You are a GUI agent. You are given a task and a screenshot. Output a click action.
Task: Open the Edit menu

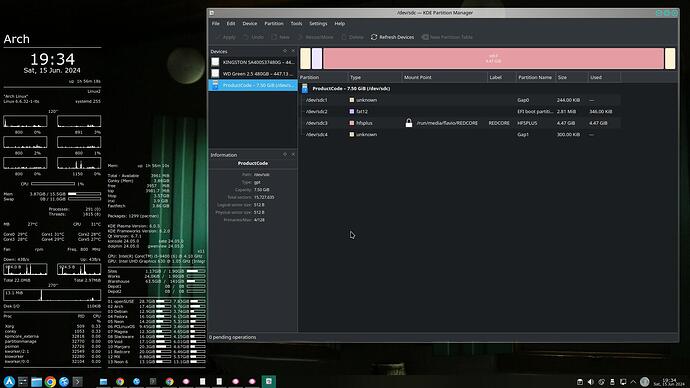[231, 24]
